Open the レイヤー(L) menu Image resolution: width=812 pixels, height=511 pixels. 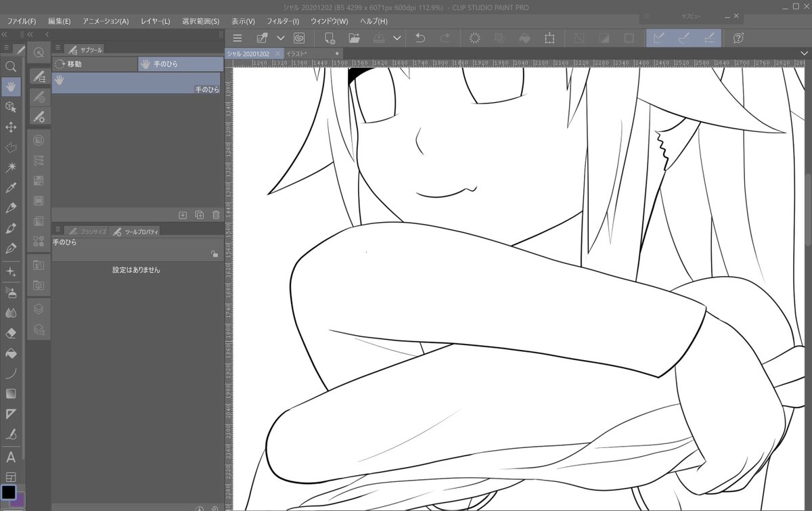pyautogui.click(x=156, y=21)
